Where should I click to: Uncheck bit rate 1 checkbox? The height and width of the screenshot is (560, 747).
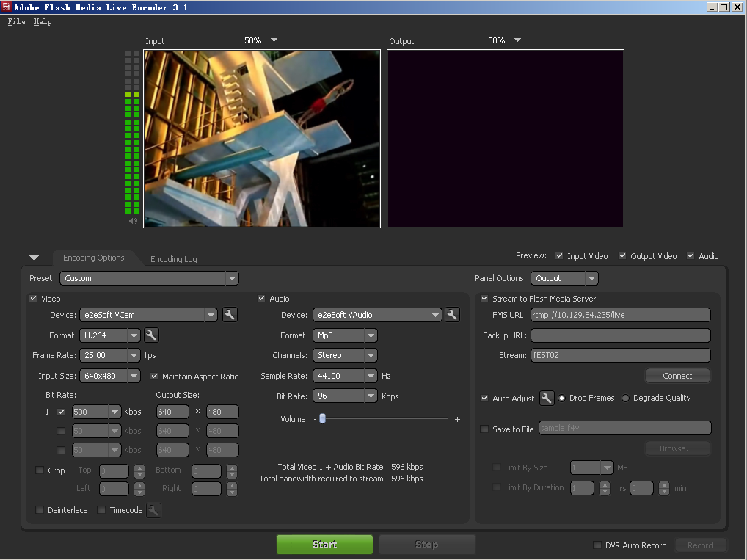[61, 412]
